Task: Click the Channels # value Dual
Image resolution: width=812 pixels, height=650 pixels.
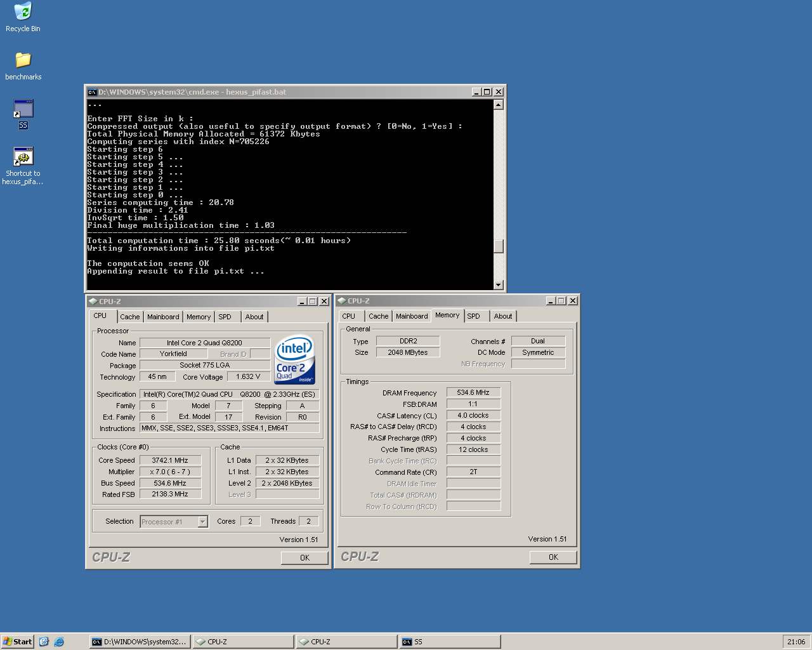Action: (x=538, y=341)
